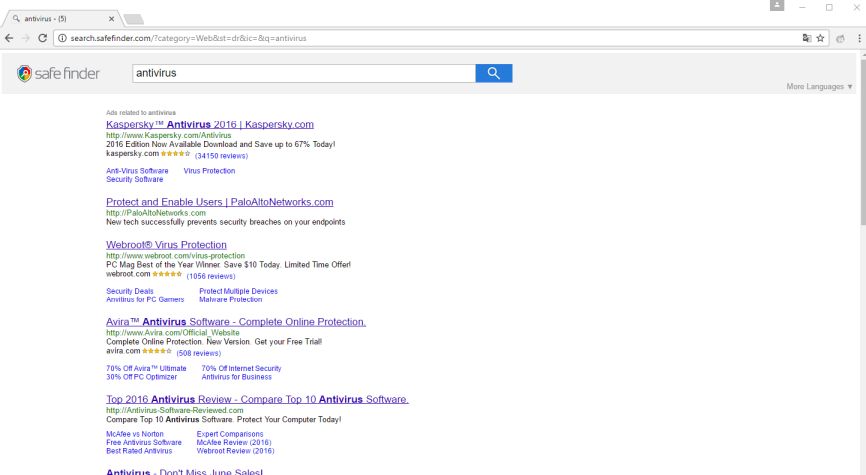Open 70% Off Internet Security sublink
Image resolution: width=866 pixels, height=475 pixels.
[x=241, y=368]
